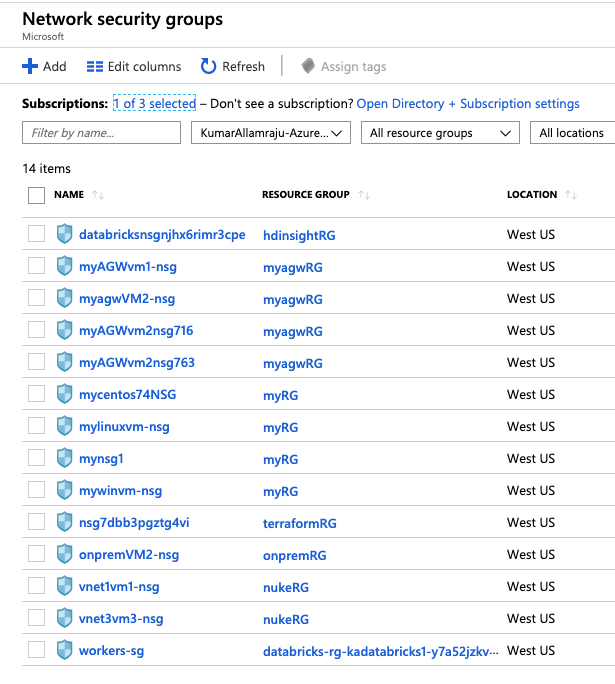Check the mycentos74NSG row checkbox

pyautogui.click(x=36, y=393)
